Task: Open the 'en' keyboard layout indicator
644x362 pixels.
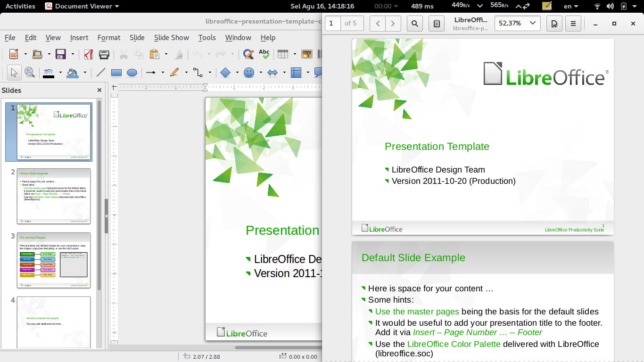Action: [x=571, y=6]
